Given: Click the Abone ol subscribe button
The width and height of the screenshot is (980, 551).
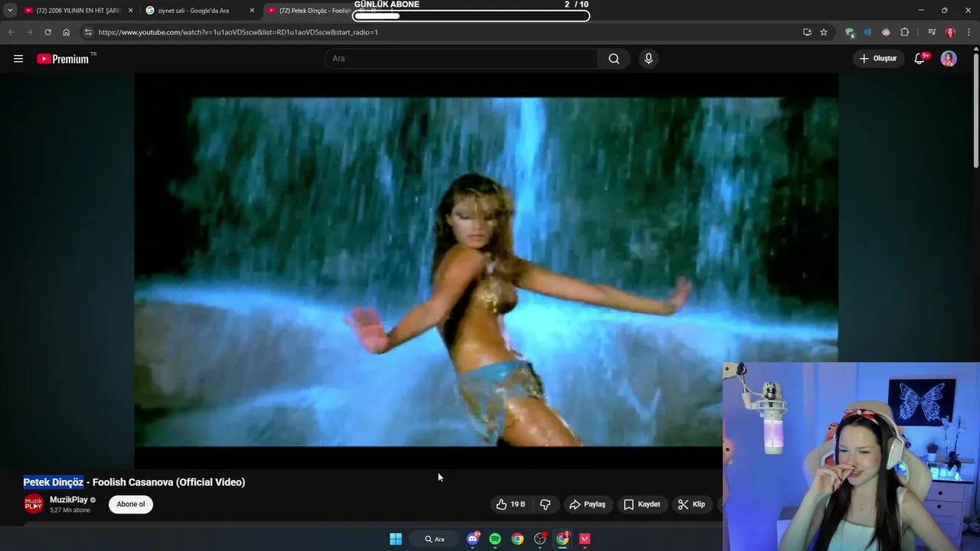Looking at the screenshot, I should [131, 504].
